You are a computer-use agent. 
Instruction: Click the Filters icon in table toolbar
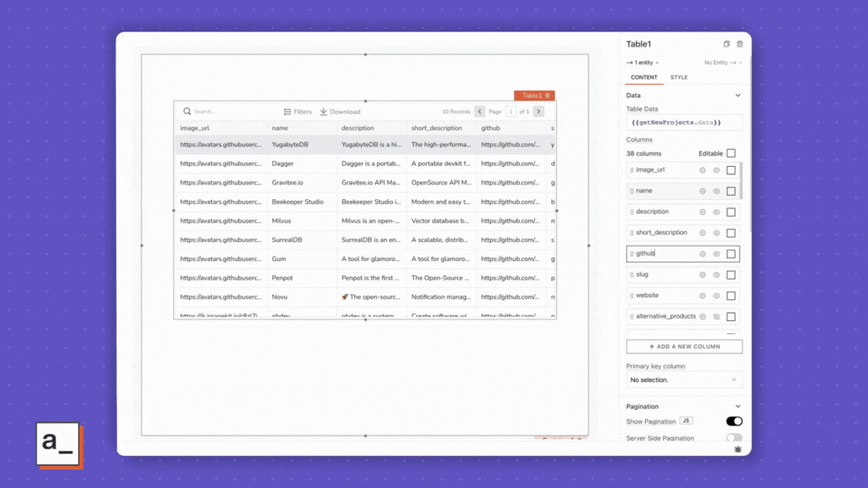pyautogui.click(x=287, y=112)
